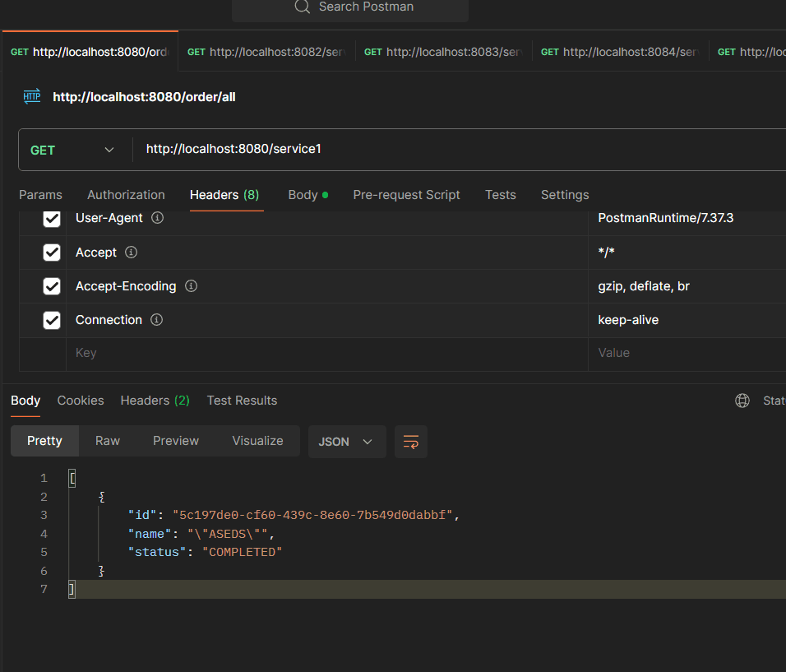Screen dimensions: 786x672
Task: Click info icon next to Connection header
Action: (x=157, y=320)
